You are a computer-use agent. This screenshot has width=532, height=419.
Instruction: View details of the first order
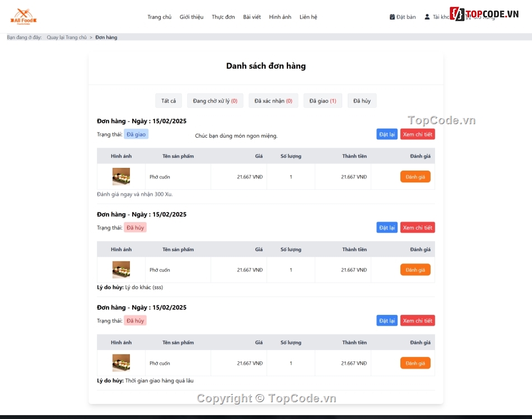pos(417,134)
